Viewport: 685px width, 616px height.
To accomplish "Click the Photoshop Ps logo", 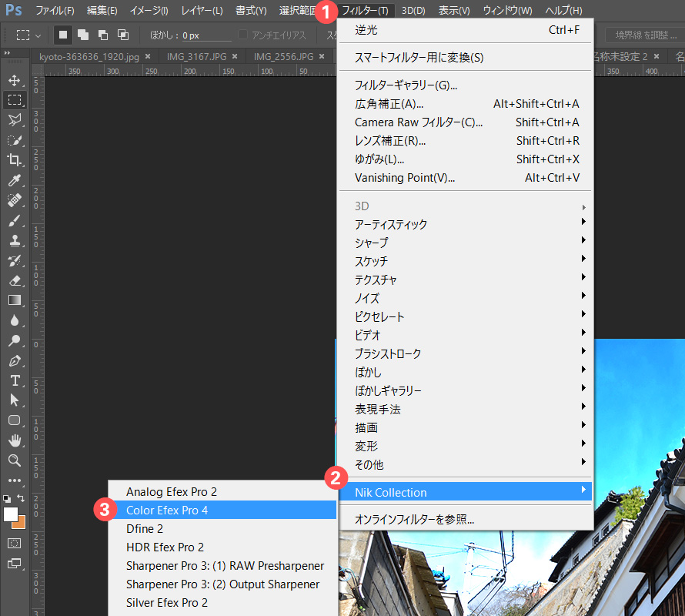I will tap(14, 9).
